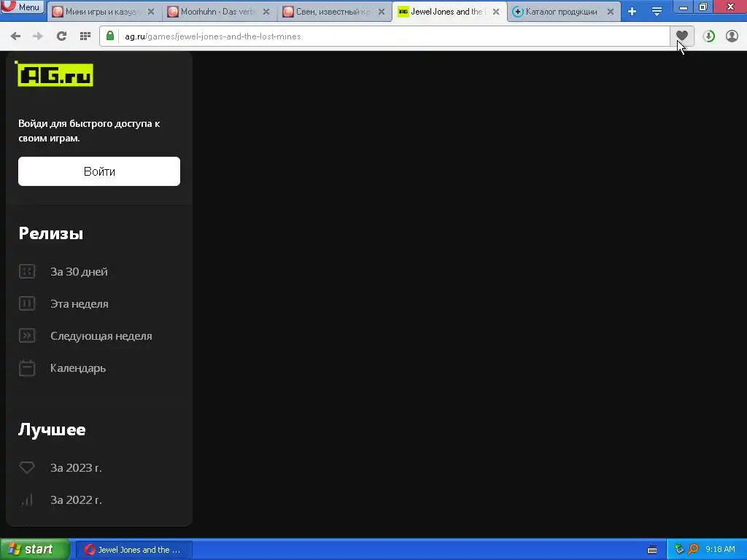Click the calendar icon beside Календарь
This screenshot has width=747, height=560.
tap(27, 368)
